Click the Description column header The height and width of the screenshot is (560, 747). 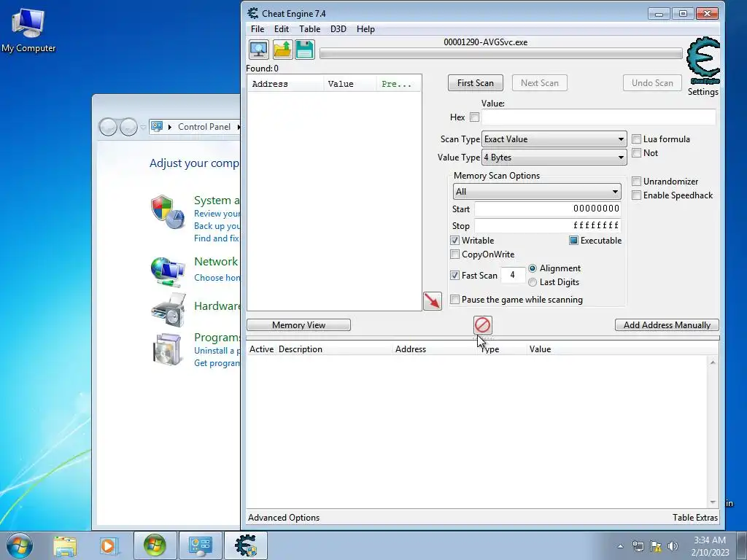pyautogui.click(x=334, y=349)
